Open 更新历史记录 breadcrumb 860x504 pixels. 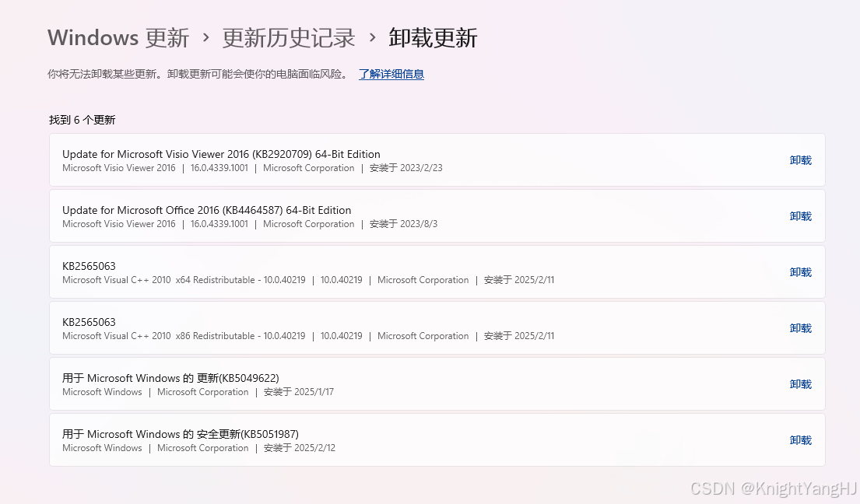(289, 38)
